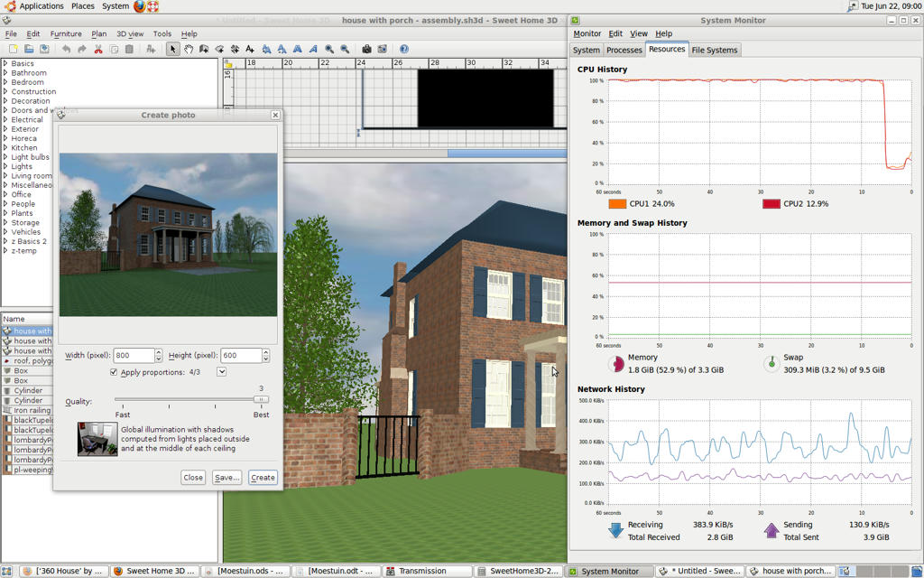
Task: Toggle the Apply proportions checkbox
Action: click(x=114, y=372)
